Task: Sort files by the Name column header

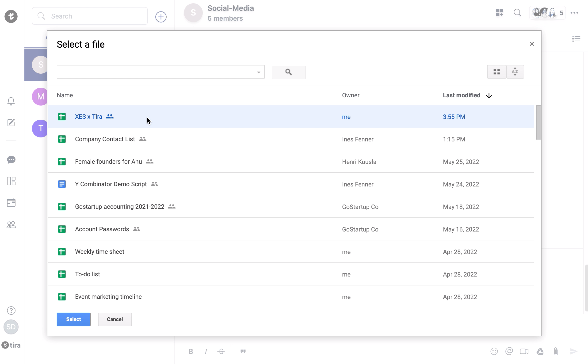Action: click(65, 95)
